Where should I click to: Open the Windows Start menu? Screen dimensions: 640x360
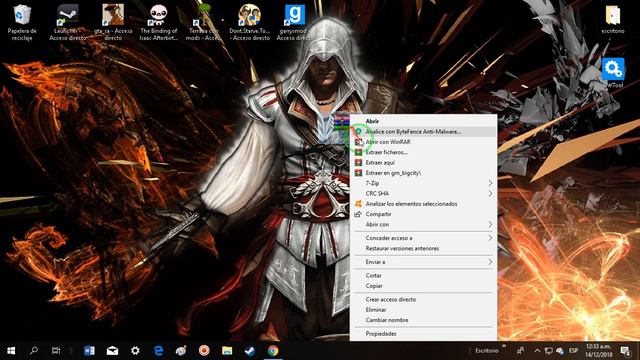(x=11, y=351)
